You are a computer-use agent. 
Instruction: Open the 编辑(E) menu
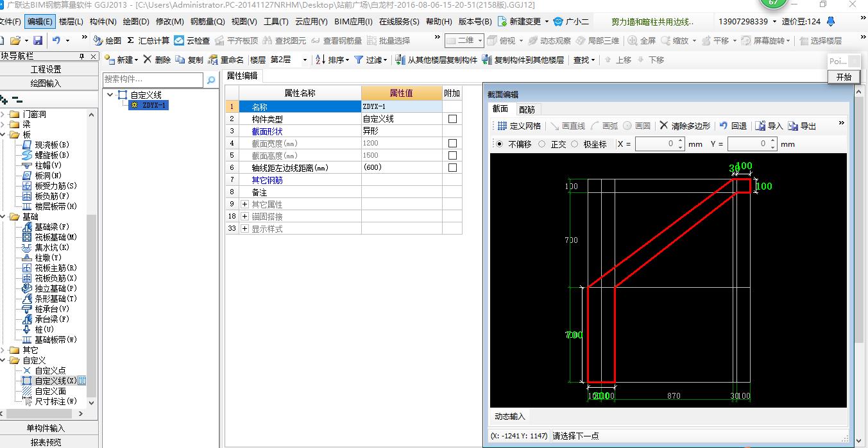pyautogui.click(x=40, y=21)
